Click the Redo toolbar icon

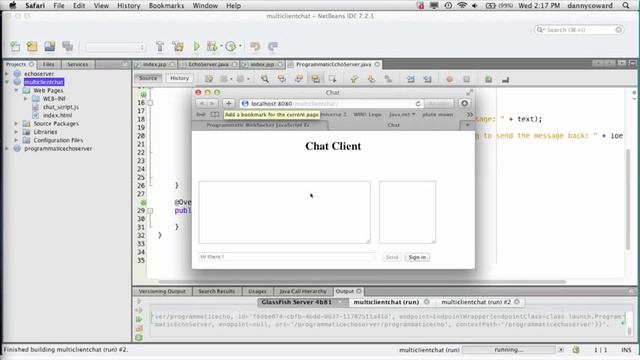point(273,47)
